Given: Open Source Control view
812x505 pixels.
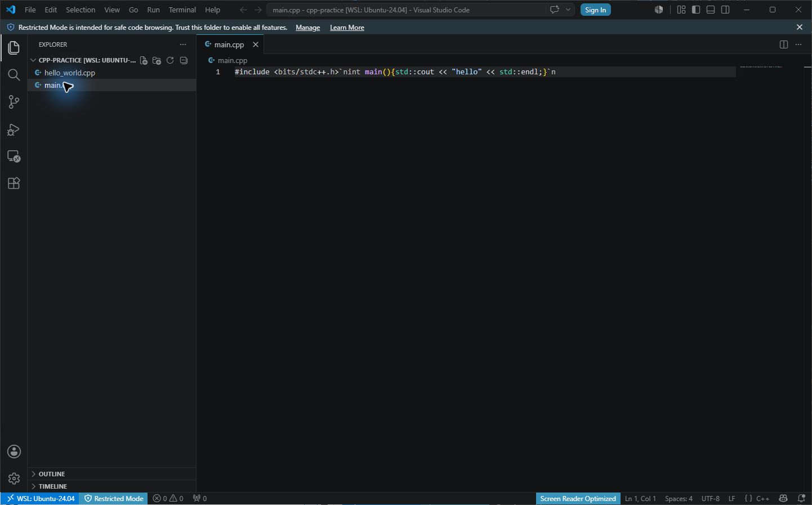Looking at the screenshot, I should click(14, 102).
